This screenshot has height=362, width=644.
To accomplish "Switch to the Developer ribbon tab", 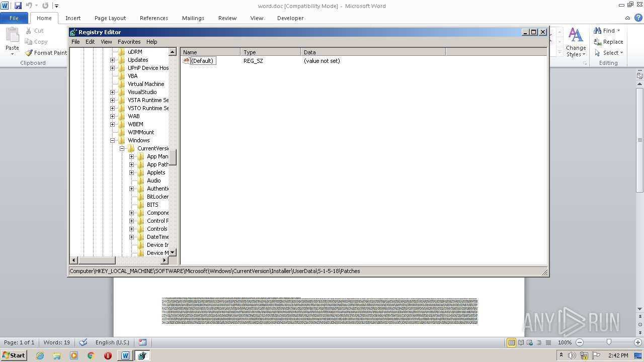I will pos(290,18).
